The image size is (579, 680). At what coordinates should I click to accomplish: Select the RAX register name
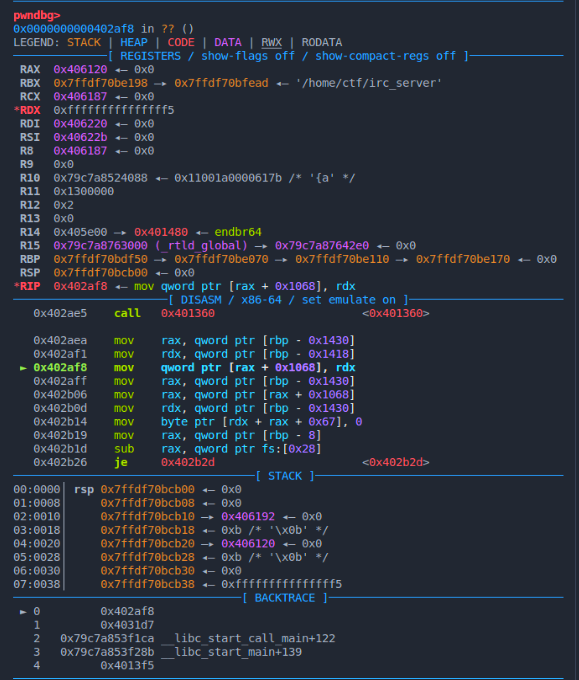30,69
